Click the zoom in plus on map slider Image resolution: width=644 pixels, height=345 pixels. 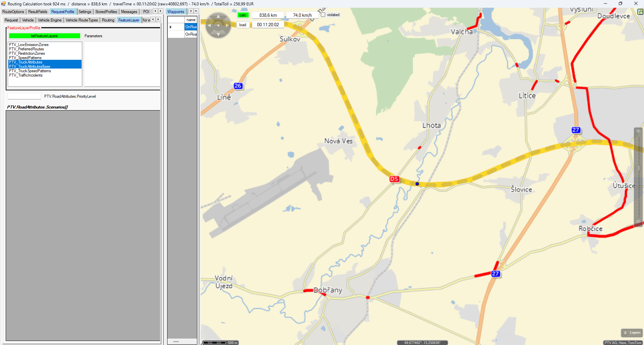tap(638, 131)
